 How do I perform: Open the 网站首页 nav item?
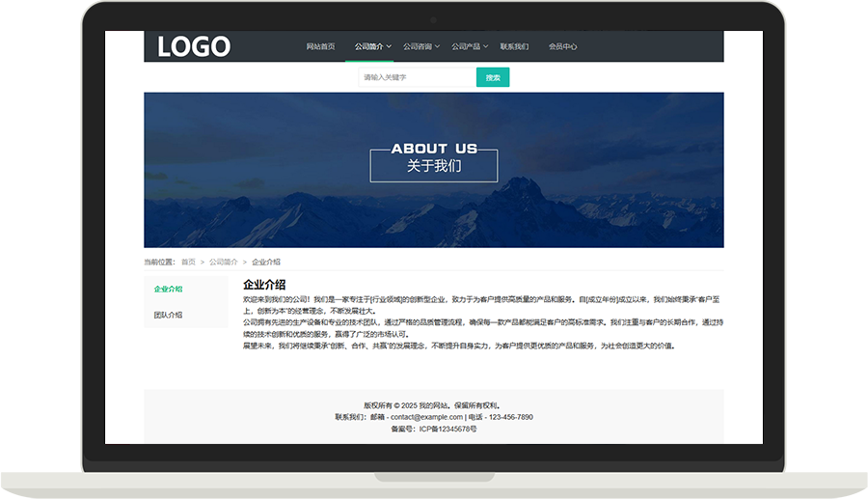click(320, 46)
